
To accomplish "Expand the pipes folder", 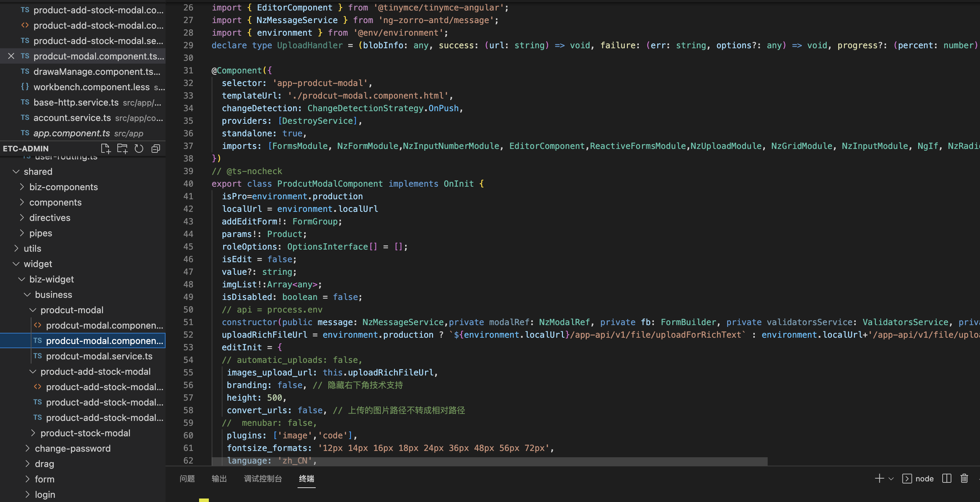I will coord(22,233).
